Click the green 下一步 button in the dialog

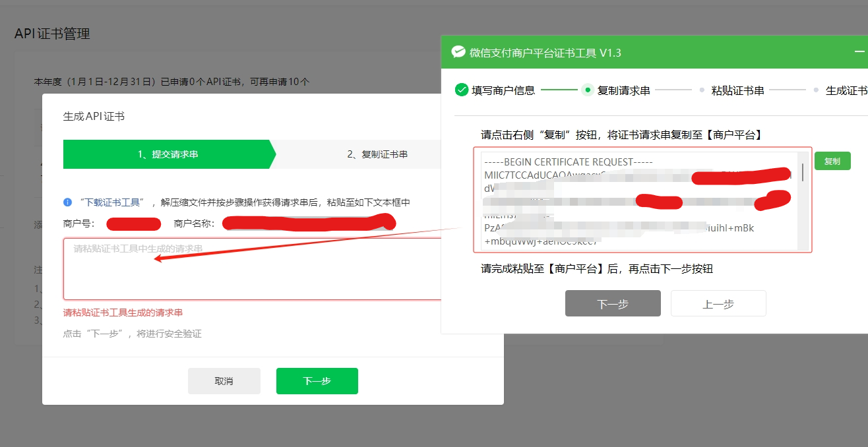[317, 381]
